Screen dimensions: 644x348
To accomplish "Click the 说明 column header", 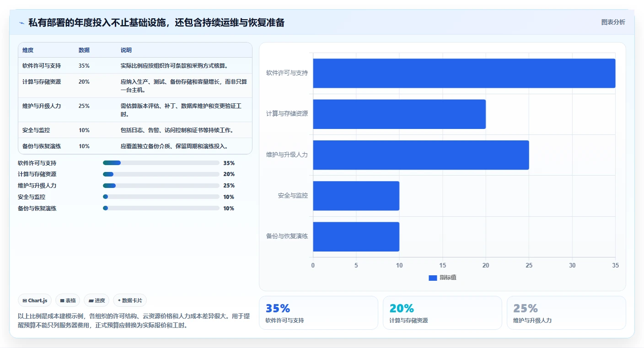I will coord(126,50).
